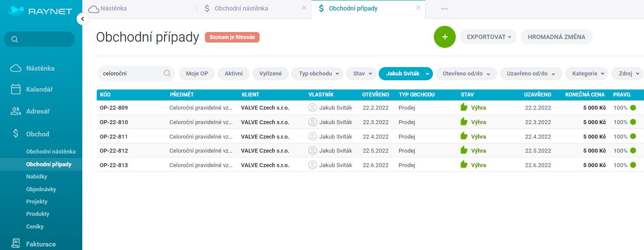Click the people icon beside Adresář
644x250 pixels.
click(16, 111)
